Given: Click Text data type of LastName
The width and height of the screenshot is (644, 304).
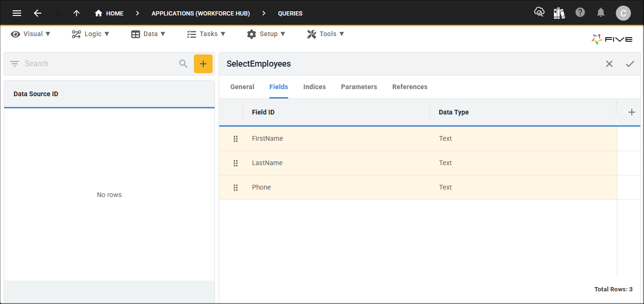Looking at the screenshot, I should (x=445, y=163).
